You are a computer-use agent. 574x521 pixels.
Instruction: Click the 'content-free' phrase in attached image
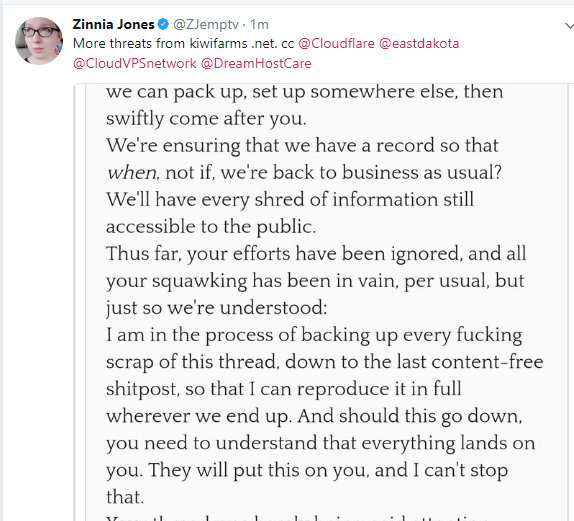(487, 362)
